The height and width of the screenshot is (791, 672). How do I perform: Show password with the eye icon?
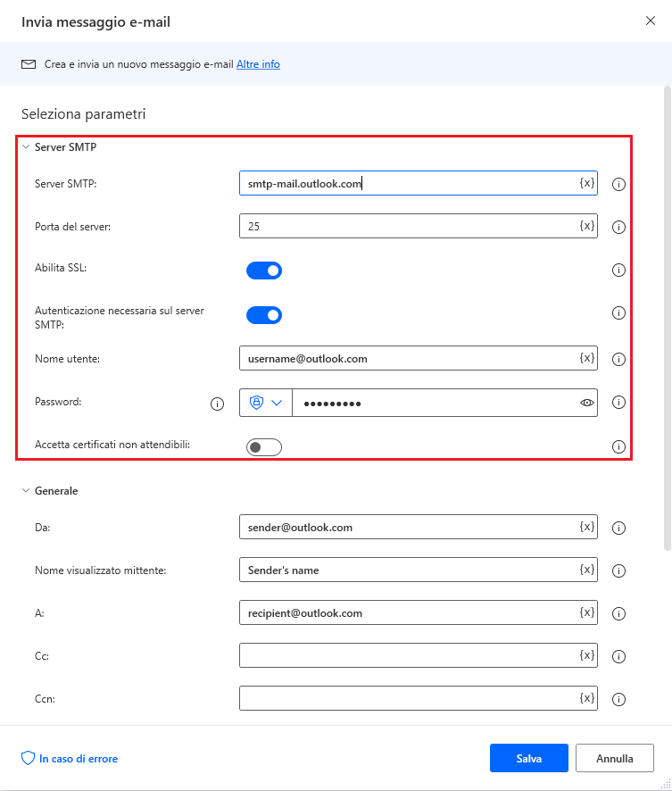coord(587,403)
